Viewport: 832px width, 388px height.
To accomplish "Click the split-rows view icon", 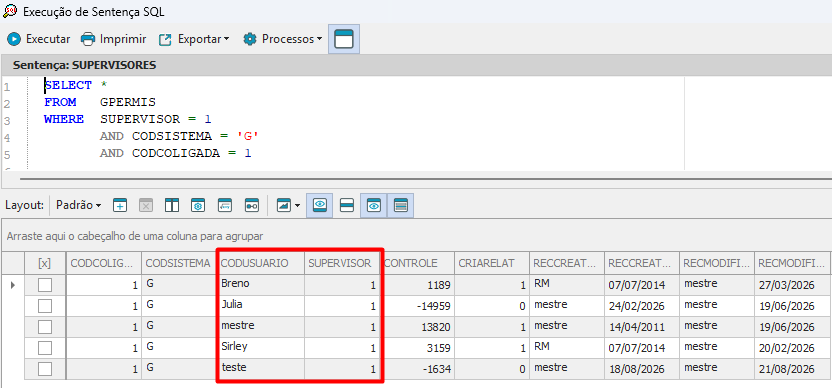I will click(347, 205).
